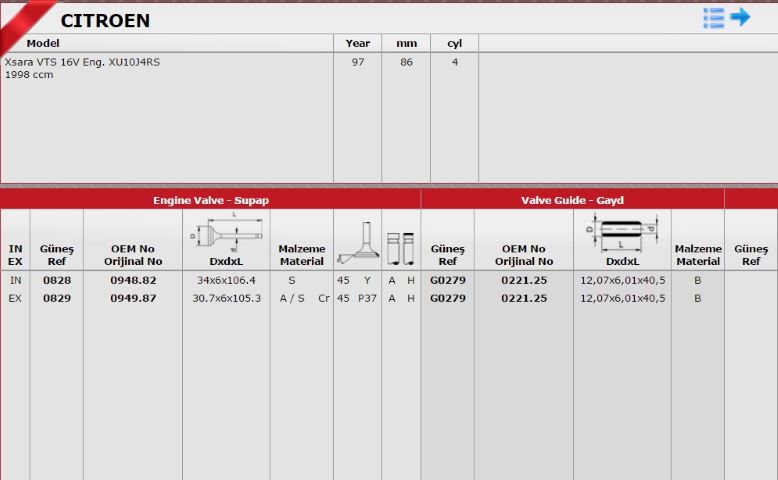Click guide dimension 12,07x6,01x40,5 in EX row
This screenshot has height=480, width=778.
pos(623,298)
